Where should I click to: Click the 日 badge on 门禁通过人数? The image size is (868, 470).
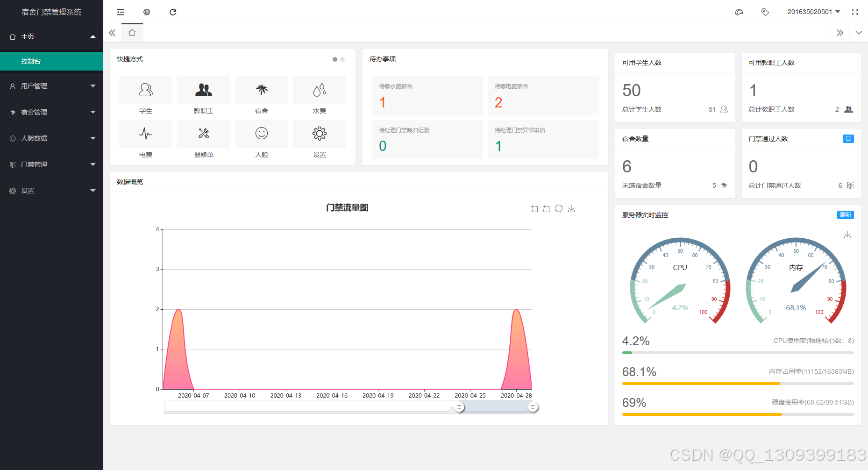pos(848,139)
